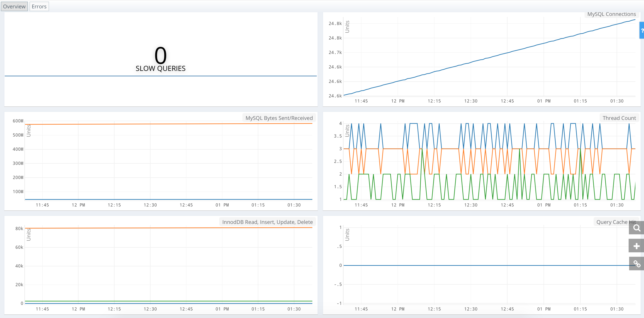Select the MySQL Bytes Sent/Received title

coord(279,118)
